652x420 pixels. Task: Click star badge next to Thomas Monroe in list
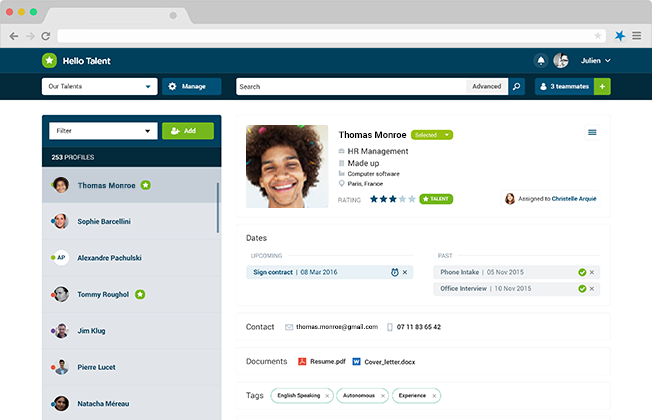(x=146, y=185)
